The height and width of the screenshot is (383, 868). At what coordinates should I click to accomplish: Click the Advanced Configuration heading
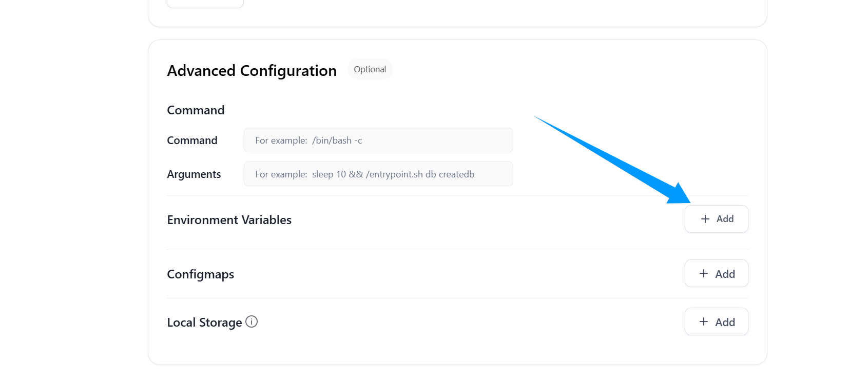[x=252, y=71]
